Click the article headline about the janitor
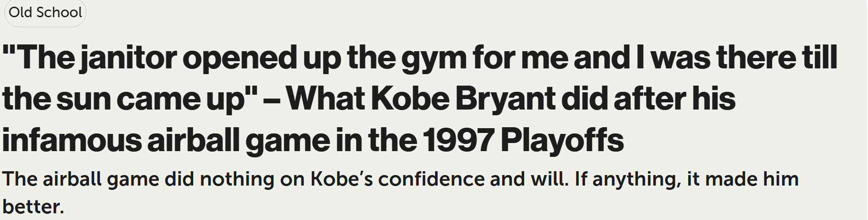The width and height of the screenshot is (868, 220). (x=420, y=99)
